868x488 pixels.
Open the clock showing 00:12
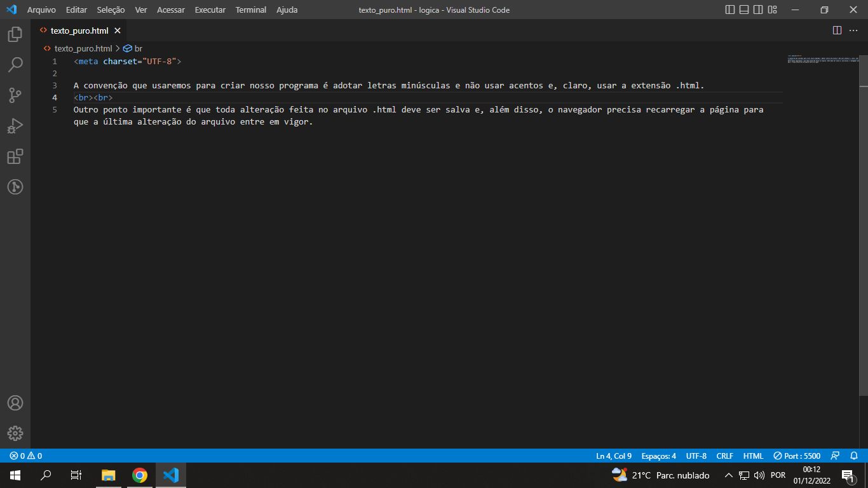click(x=811, y=475)
